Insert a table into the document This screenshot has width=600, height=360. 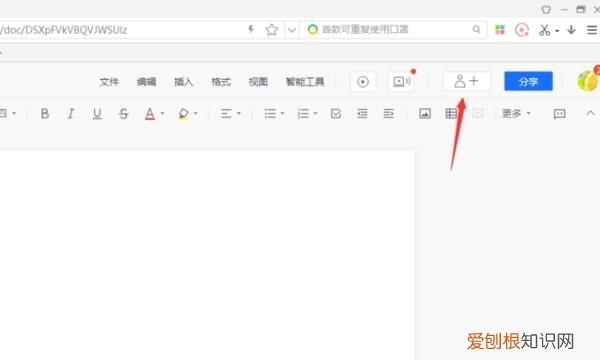coord(451,114)
